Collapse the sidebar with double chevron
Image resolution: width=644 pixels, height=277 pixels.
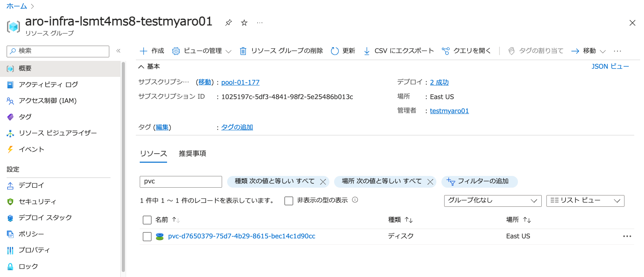click(118, 51)
